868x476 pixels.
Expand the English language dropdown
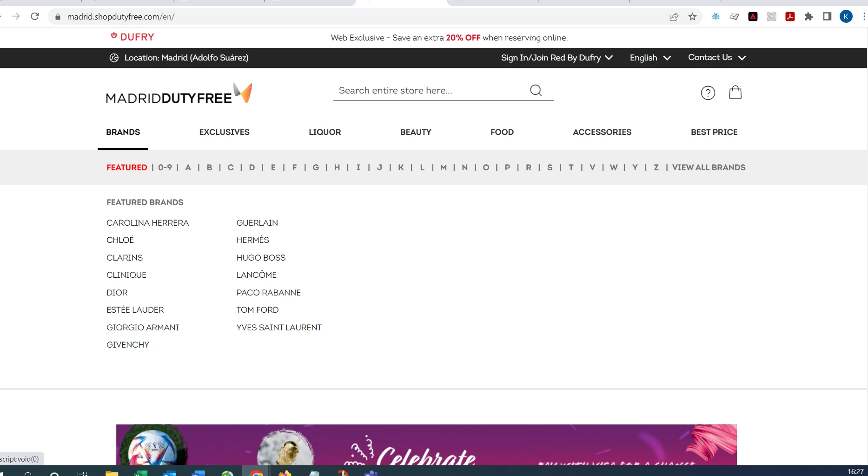click(650, 58)
